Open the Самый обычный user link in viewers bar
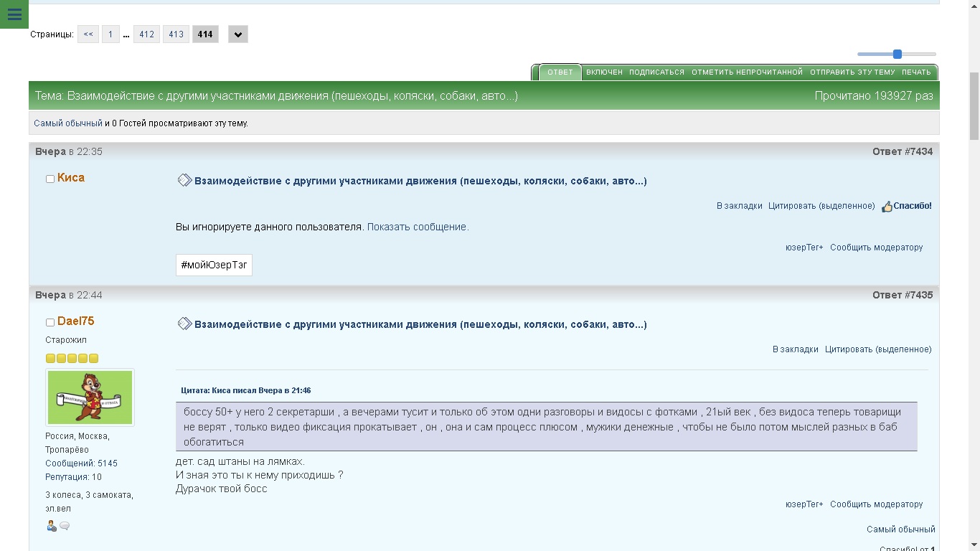The height and width of the screenshot is (551, 980). pos(68,123)
